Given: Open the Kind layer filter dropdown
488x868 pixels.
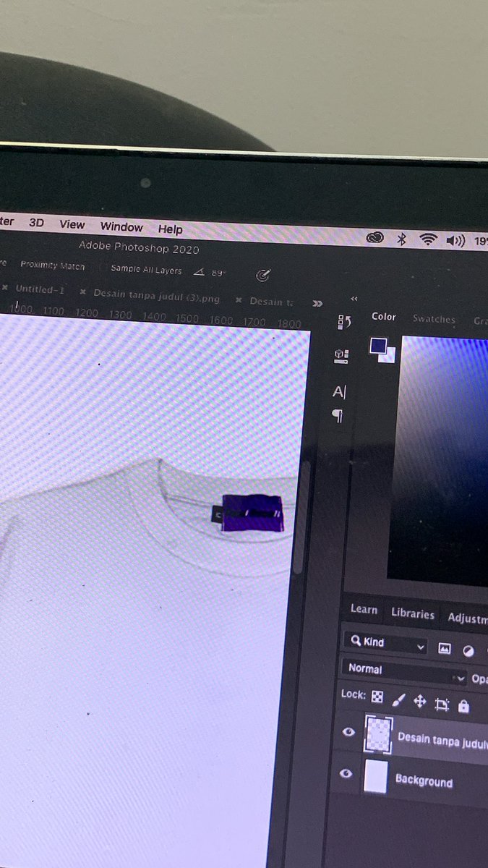Looking at the screenshot, I should (385, 643).
